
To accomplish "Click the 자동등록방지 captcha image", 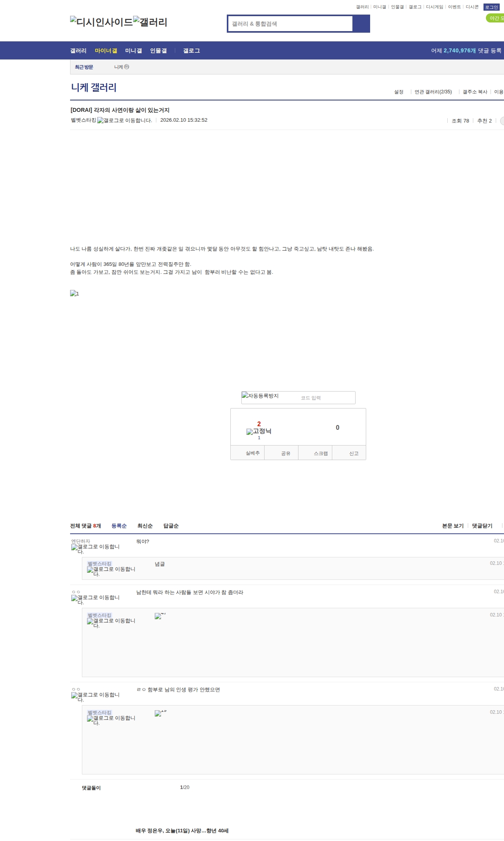I will pyautogui.click(x=260, y=395).
